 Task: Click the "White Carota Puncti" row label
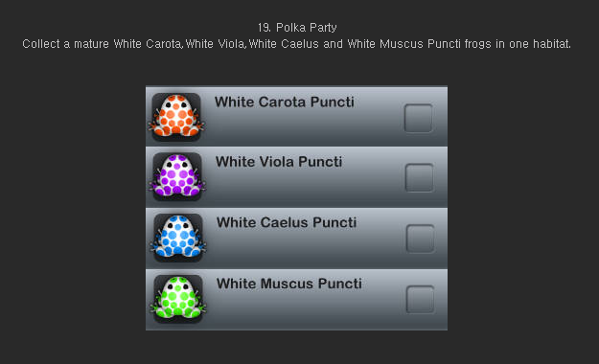click(285, 102)
